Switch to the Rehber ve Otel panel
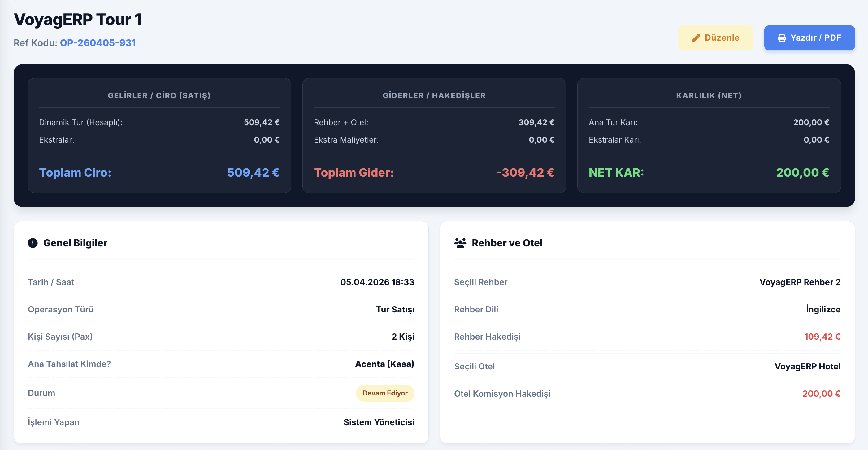 point(507,243)
